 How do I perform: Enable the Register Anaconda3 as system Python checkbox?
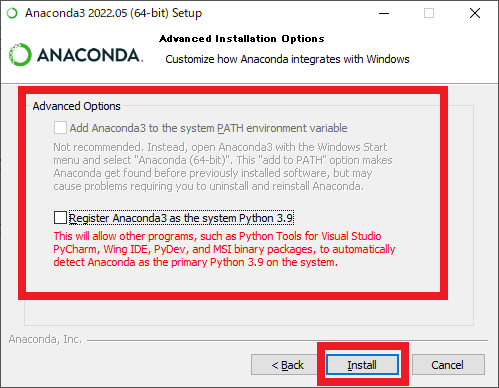click(60, 218)
